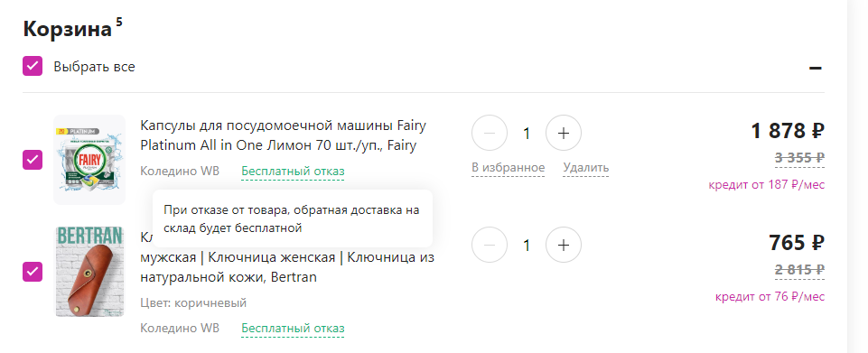Click the crossed-out 3 355 ₽ price
The height and width of the screenshot is (353, 868).
point(800,158)
